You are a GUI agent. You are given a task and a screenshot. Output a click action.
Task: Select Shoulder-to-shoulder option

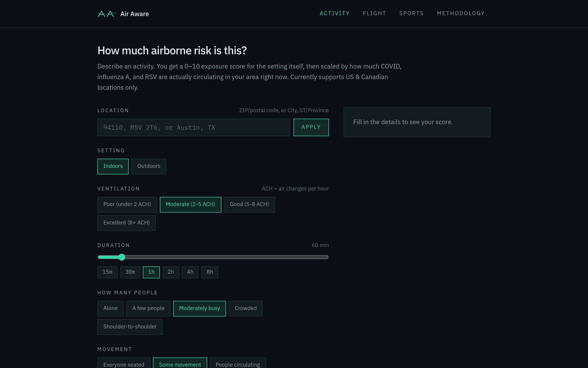click(130, 327)
